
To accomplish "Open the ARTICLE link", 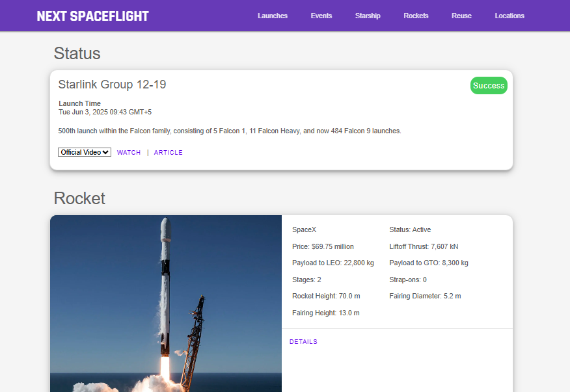I will 168,153.
